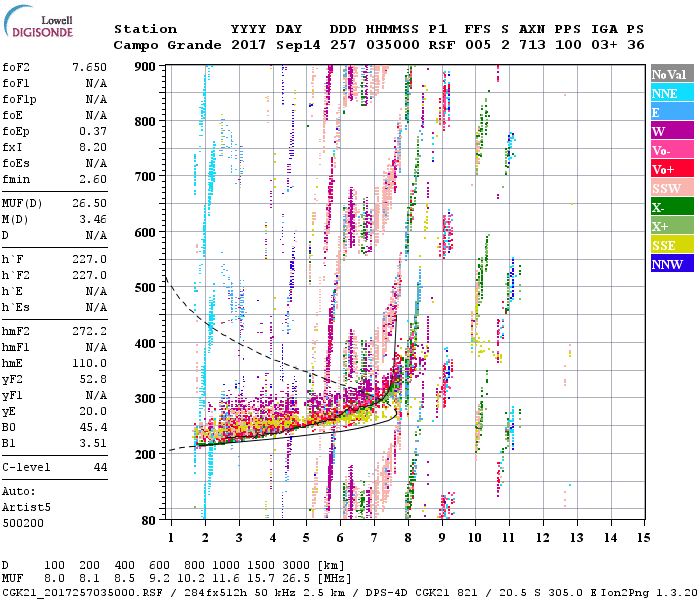This screenshot has height=600, width=700.
Task: Select the W purple legend swatch
Action: click(x=672, y=131)
